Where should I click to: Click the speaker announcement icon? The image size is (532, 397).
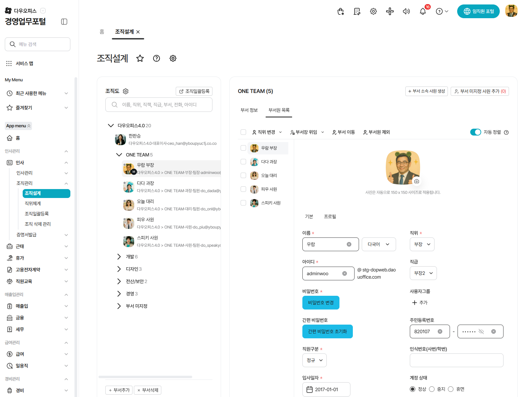point(406,12)
